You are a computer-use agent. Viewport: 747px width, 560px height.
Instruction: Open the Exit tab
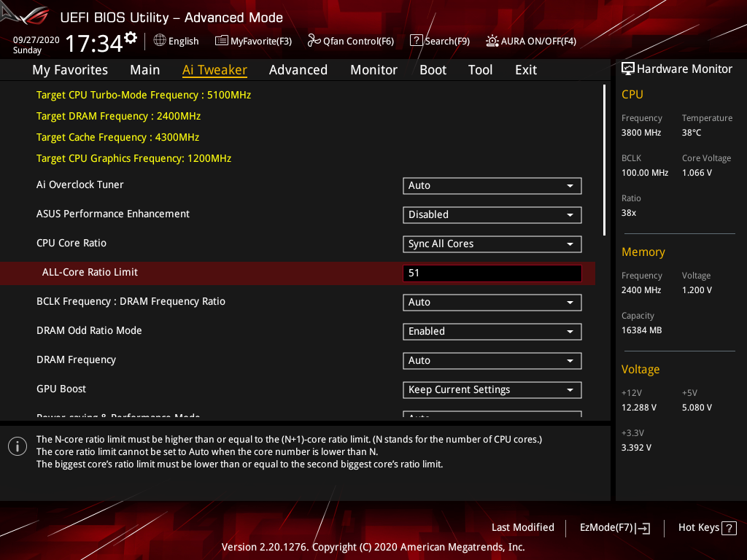point(526,70)
